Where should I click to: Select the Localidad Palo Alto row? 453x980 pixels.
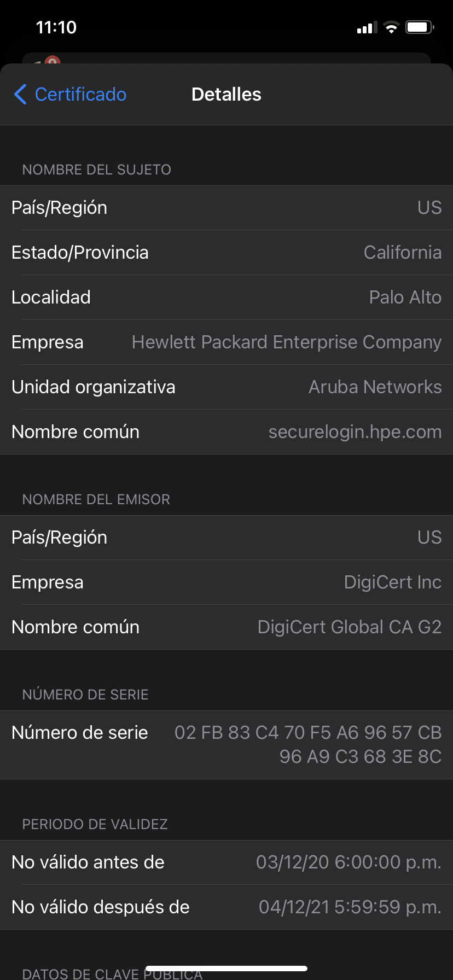226,297
